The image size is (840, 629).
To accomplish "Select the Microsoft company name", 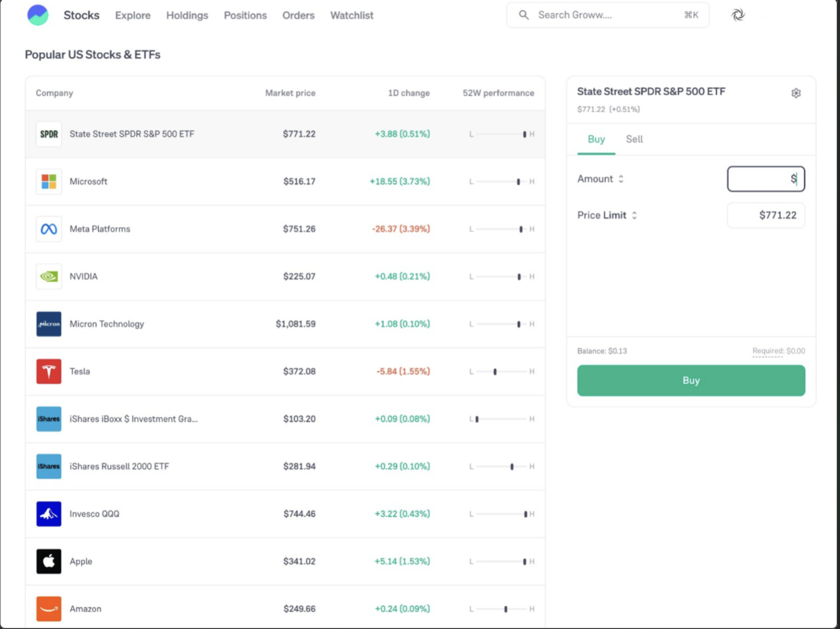I will [x=89, y=182].
